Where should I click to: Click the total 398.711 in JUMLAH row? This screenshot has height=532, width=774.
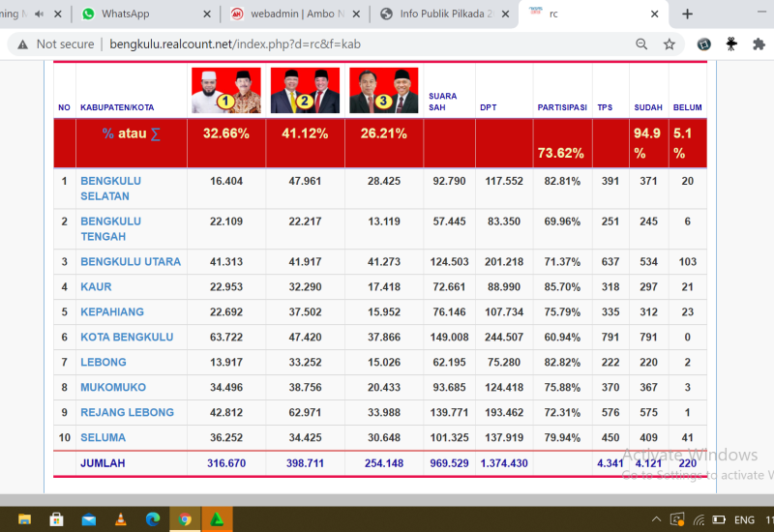305,463
